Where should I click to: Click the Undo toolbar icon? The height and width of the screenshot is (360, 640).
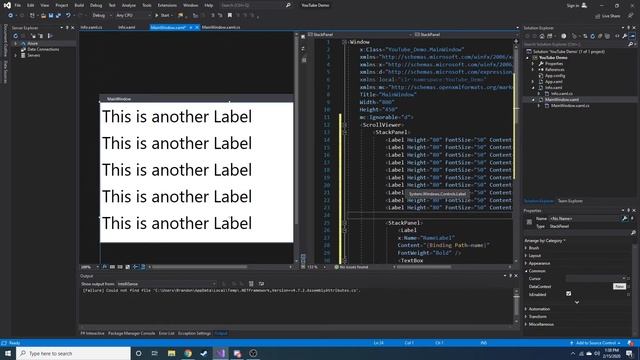[68, 16]
